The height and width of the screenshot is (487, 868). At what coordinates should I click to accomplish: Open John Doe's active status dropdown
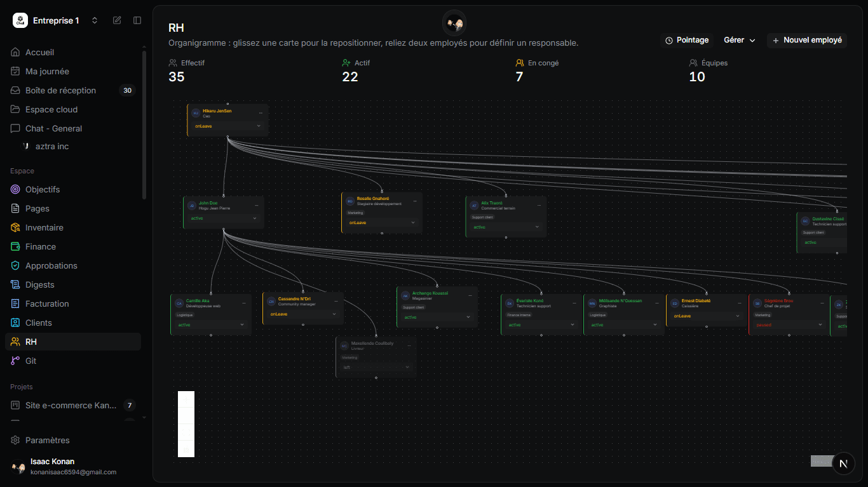click(x=224, y=218)
